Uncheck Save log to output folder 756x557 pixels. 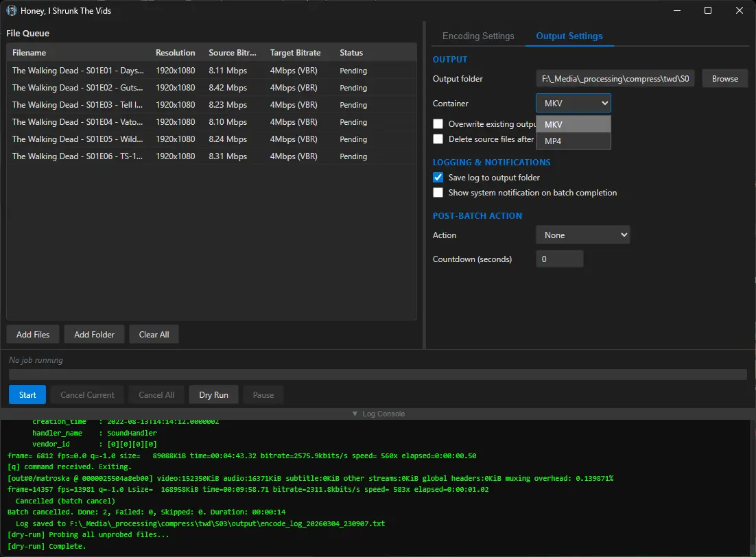438,178
